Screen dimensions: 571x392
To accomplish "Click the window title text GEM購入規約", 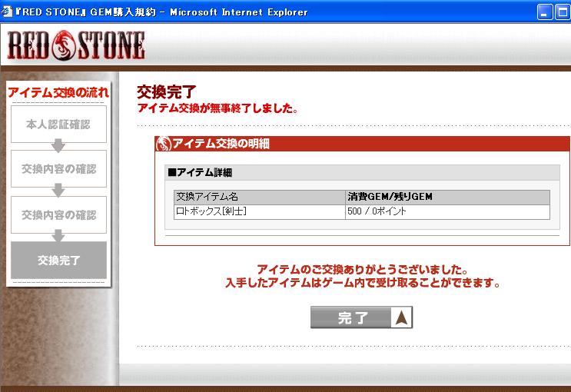I will tap(123, 12).
